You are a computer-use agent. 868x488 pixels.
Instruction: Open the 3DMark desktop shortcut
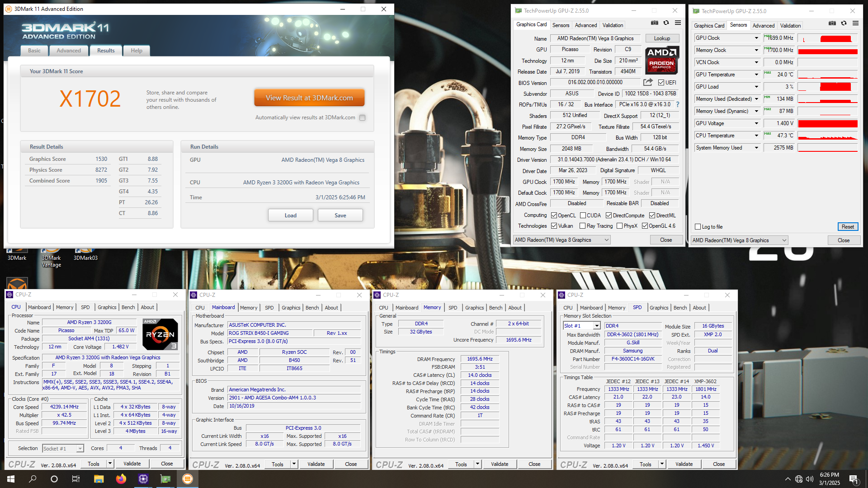coord(17,254)
